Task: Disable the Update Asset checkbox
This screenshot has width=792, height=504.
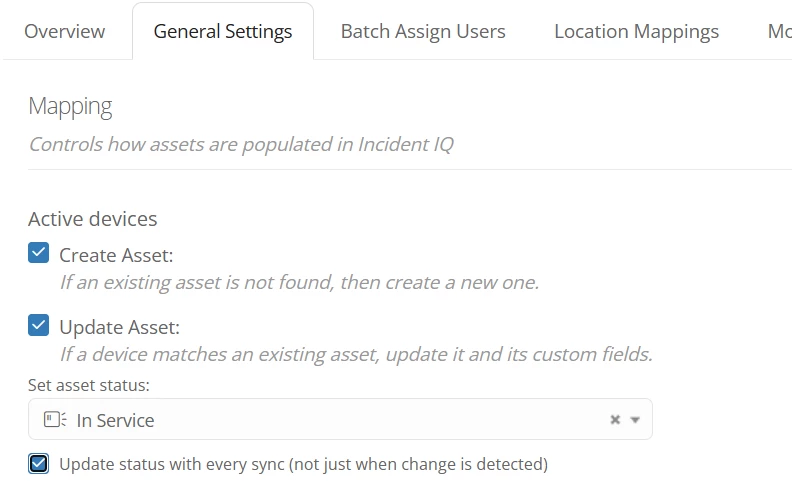Action: (x=38, y=326)
